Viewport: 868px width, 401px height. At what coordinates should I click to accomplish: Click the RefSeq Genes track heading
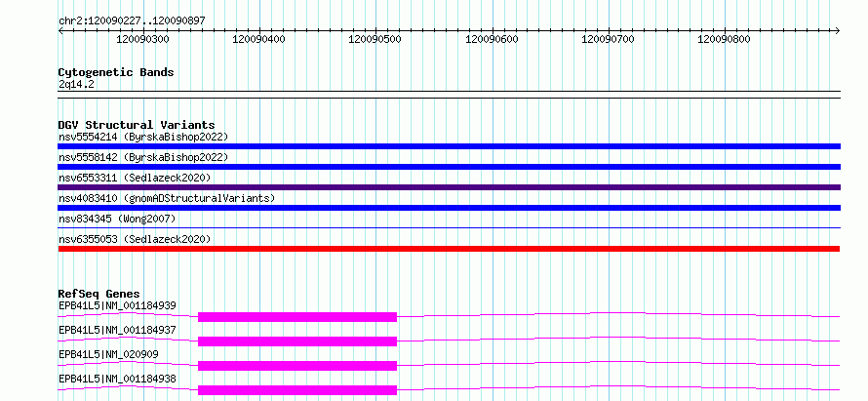[99, 294]
